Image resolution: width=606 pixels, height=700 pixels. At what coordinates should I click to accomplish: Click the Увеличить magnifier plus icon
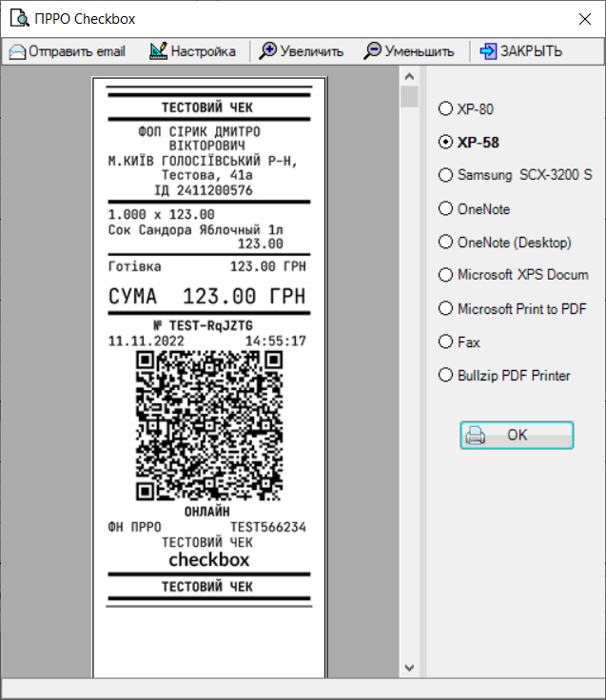268,51
